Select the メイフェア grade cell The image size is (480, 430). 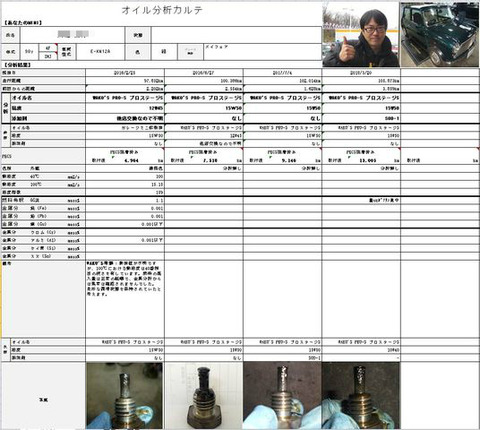click(263, 52)
